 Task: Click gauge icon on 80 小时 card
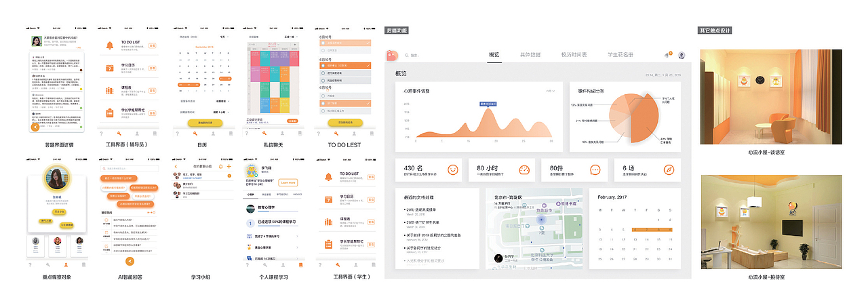tap(524, 169)
